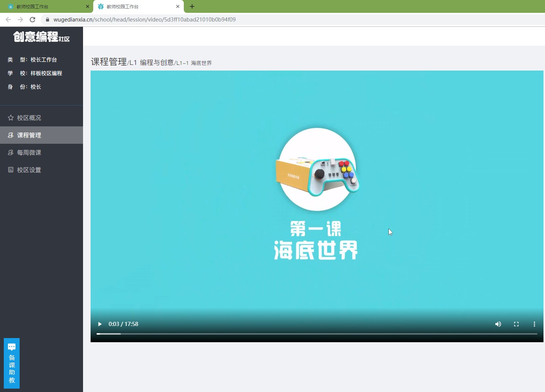Image resolution: width=545 pixels, height=392 pixels.
Task: Open 校区设置 in the sidebar
Action: click(42, 170)
